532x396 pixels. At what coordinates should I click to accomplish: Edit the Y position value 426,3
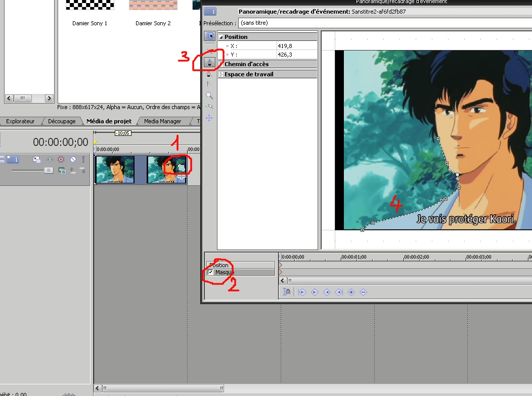click(297, 55)
